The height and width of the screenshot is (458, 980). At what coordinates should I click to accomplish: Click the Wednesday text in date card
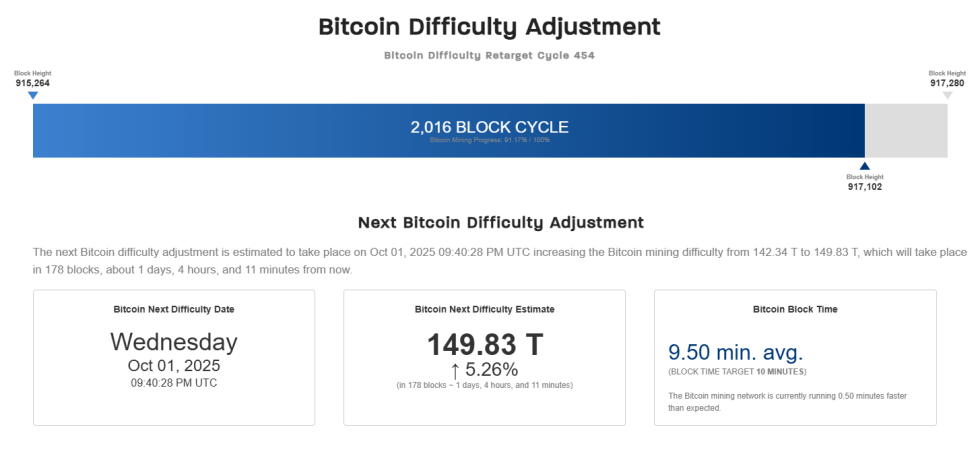(174, 342)
